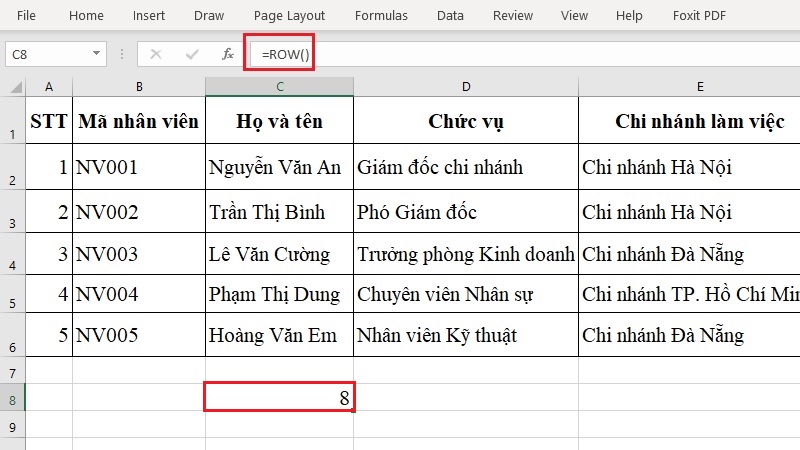Screen dimensions: 800x450
Task: Select the 'Chi nhánh làm việc' header cell
Action: pos(689,120)
